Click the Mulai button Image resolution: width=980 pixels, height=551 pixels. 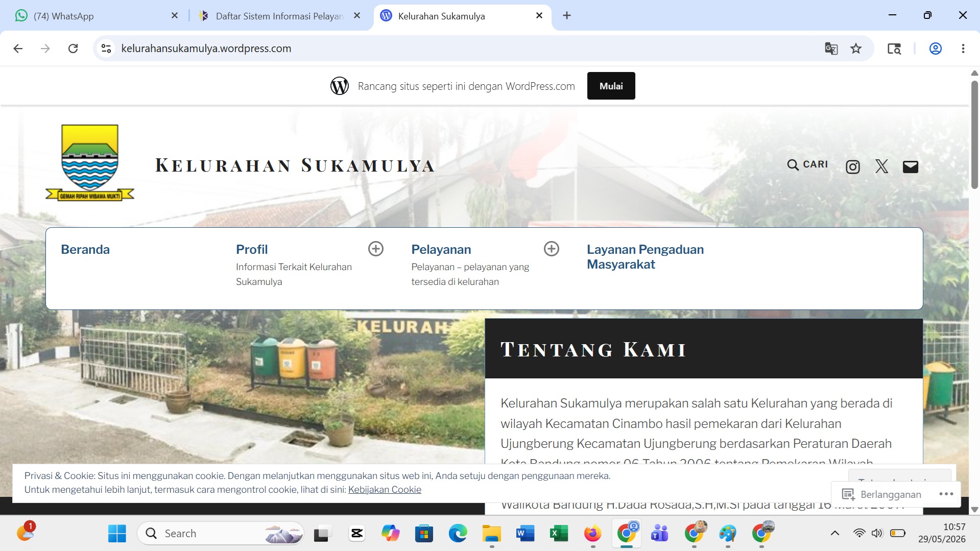[611, 86]
